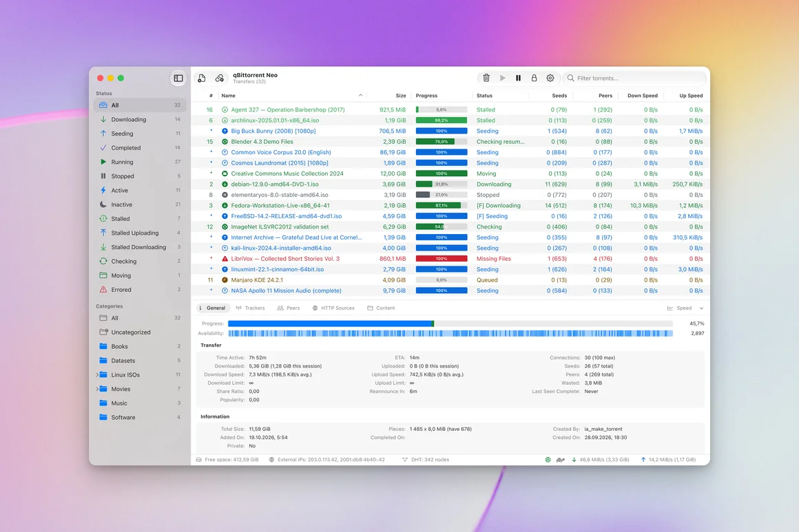Filter by Completed status

click(x=140, y=148)
